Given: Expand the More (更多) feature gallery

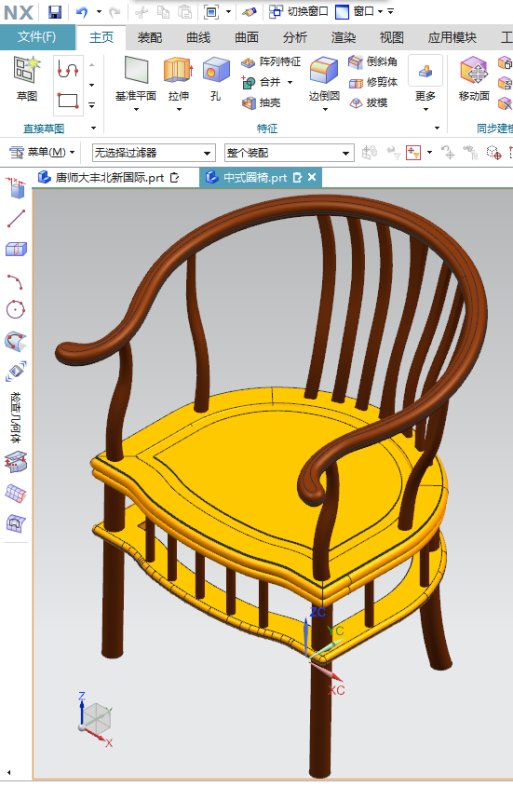Looking at the screenshot, I should tap(425, 82).
